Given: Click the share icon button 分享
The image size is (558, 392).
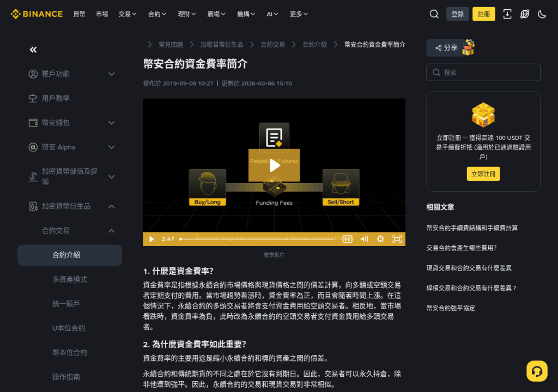Looking at the screenshot, I should click(x=446, y=48).
